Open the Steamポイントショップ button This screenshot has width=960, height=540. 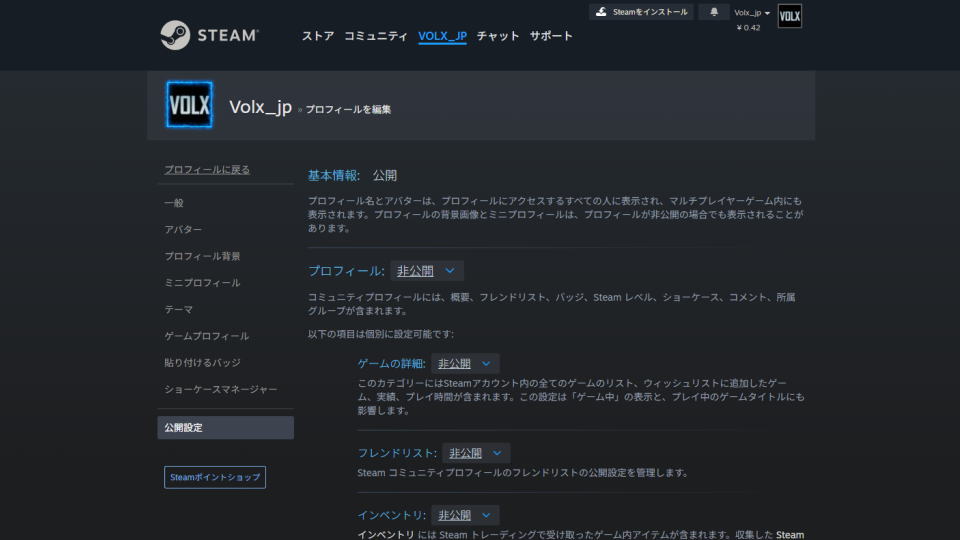pos(215,477)
